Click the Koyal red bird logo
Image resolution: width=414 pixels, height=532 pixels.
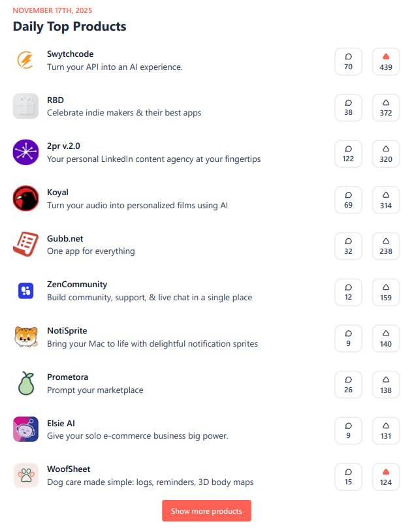coord(25,198)
